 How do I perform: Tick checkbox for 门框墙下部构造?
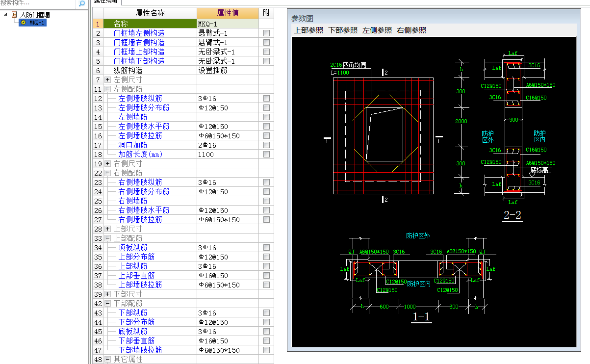266,61
